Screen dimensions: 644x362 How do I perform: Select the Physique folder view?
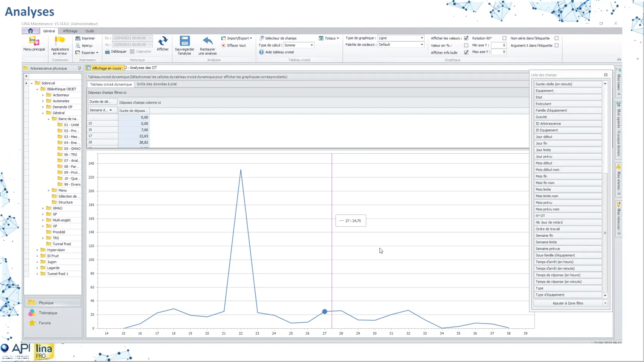pos(53,303)
